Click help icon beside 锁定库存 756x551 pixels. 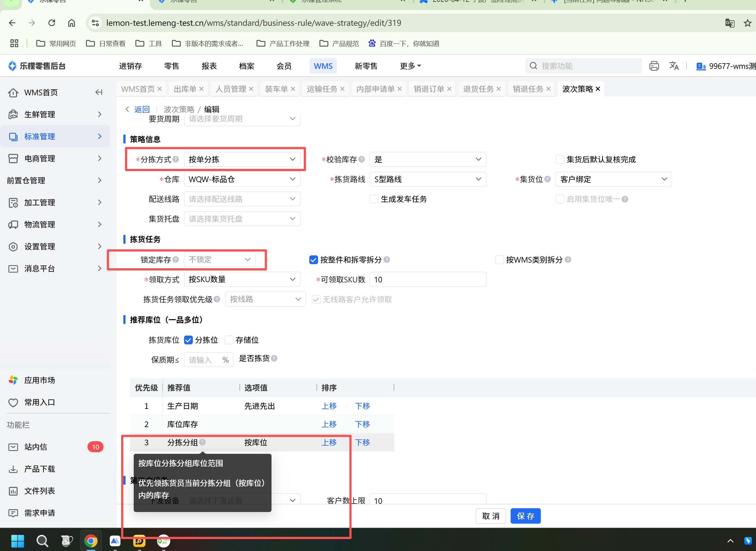point(176,259)
